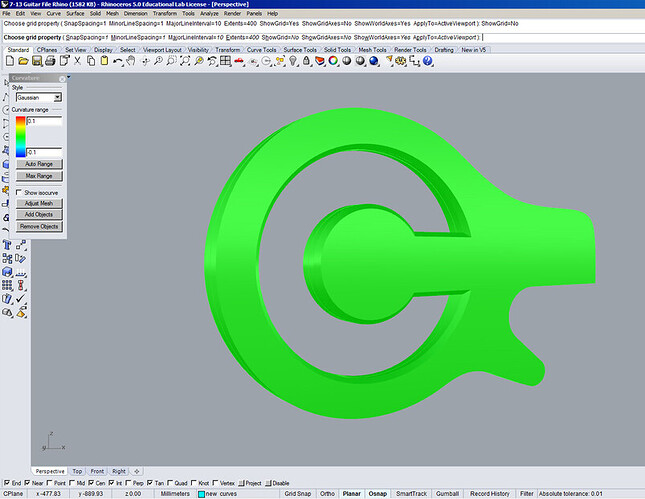Toggle the Near osnap checkbox
This screenshot has height=499, width=645.
coord(27,483)
